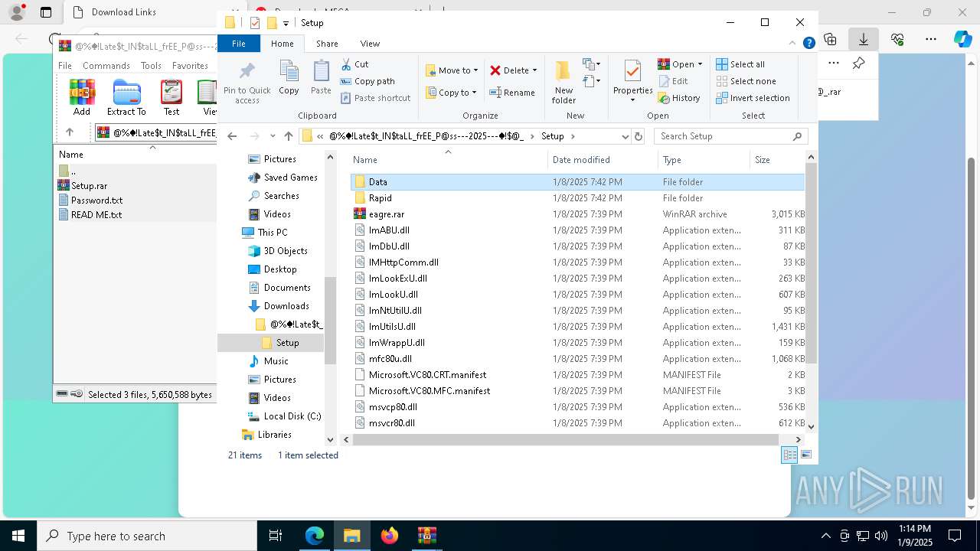Open WinRAR Commands menu
The height and width of the screenshot is (551, 980).
point(106,66)
